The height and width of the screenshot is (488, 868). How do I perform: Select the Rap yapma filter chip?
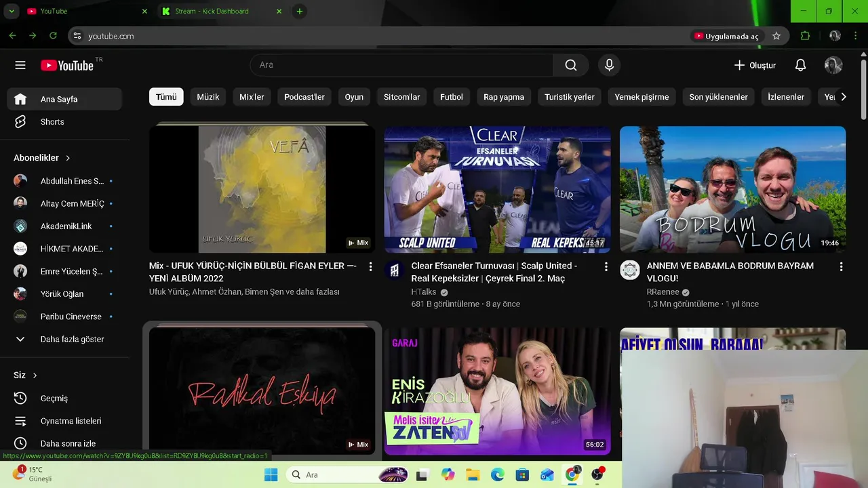504,97
